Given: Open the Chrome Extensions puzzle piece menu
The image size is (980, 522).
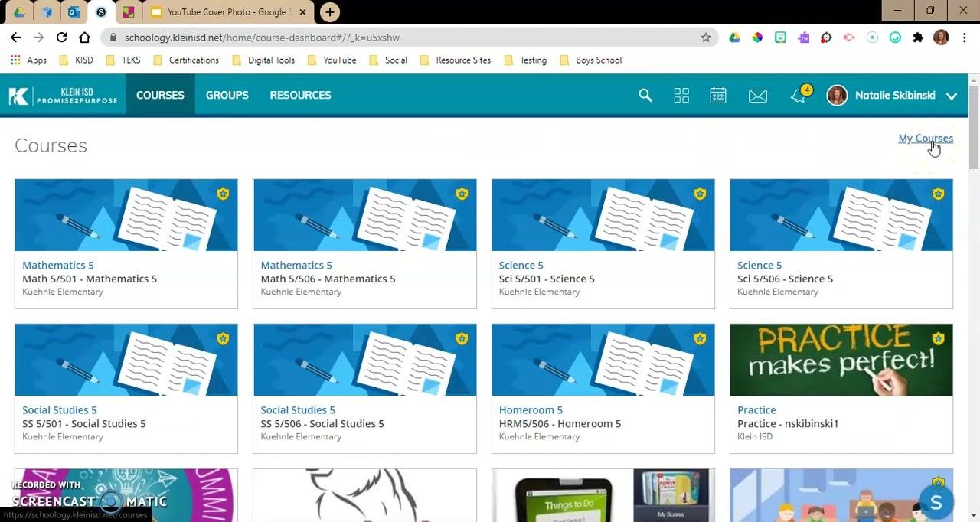Looking at the screenshot, I should (918, 37).
